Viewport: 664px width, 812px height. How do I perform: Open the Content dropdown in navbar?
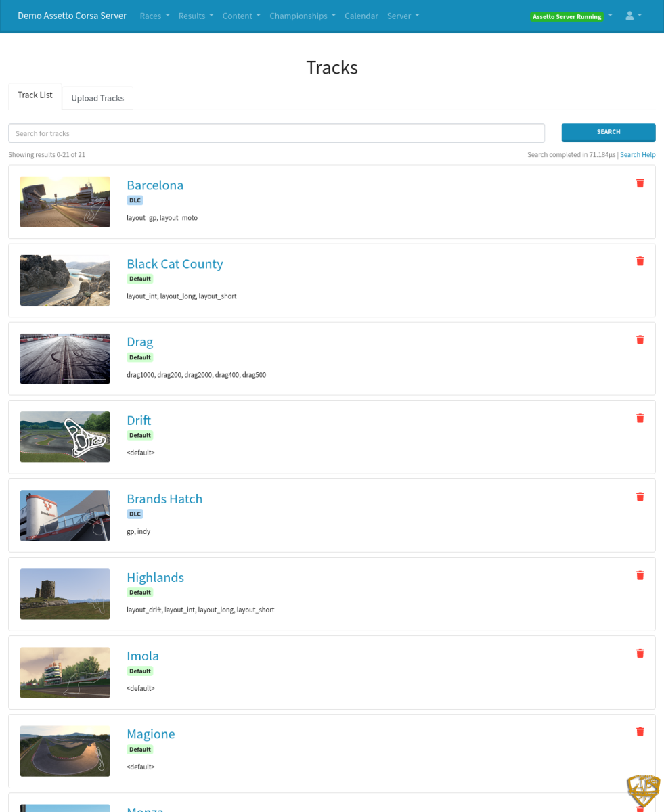[x=241, y=16]
